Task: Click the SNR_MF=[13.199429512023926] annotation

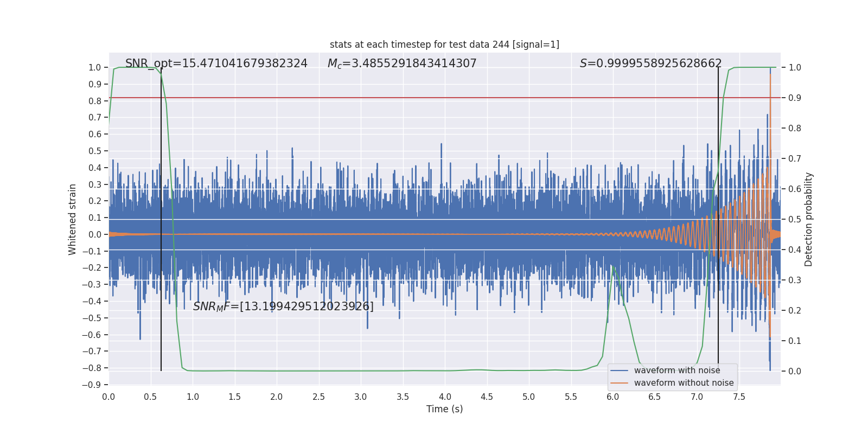Action: (283, 307)
